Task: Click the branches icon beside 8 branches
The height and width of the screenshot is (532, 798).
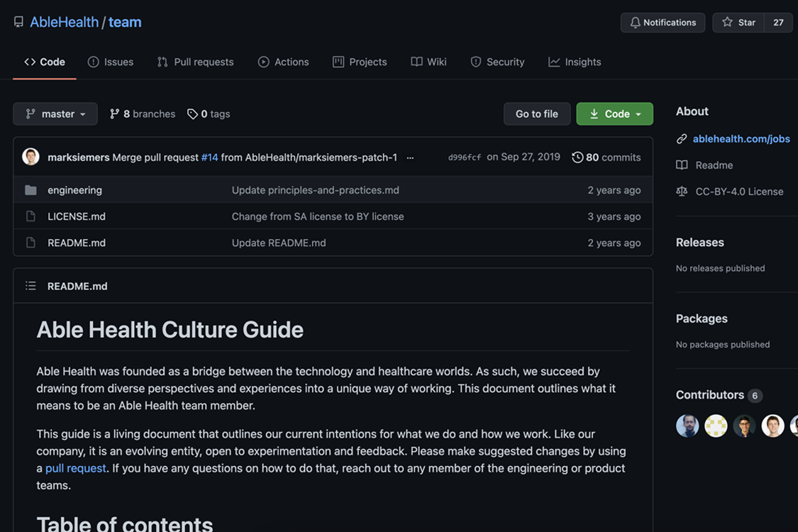Action: [x=114, y=114]
